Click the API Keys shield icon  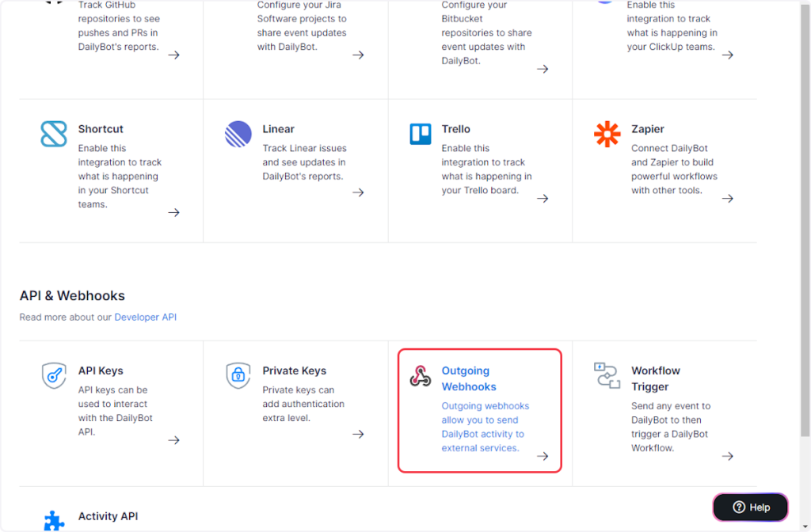point(54,375)
